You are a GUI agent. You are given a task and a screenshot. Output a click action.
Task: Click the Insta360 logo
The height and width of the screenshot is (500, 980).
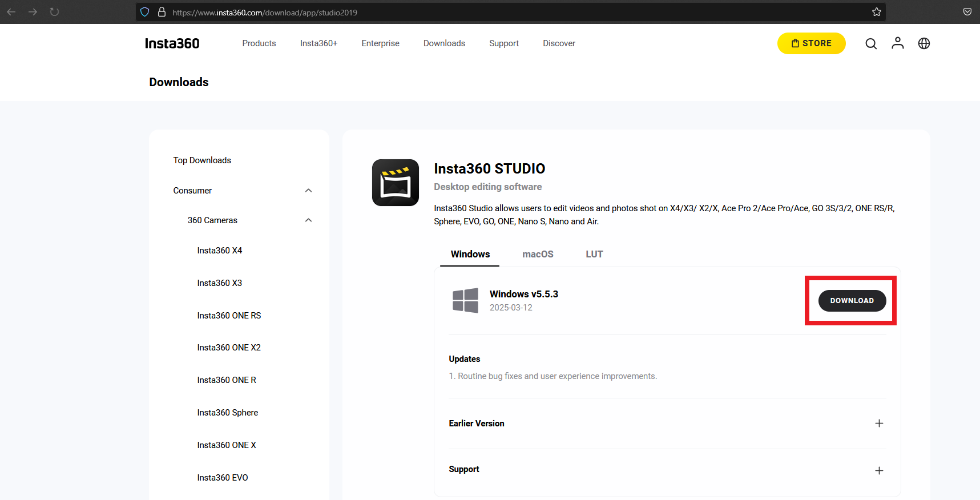tap(172, 43)
